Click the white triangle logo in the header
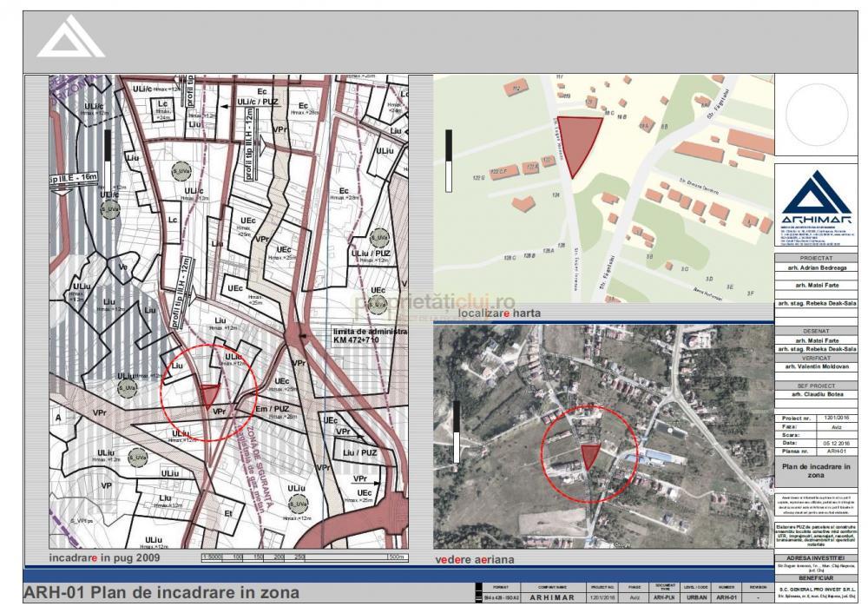 click(x=71, y=36)
